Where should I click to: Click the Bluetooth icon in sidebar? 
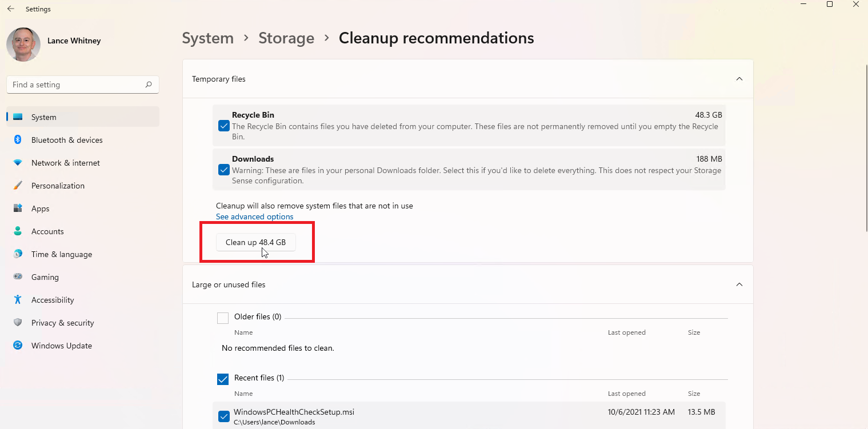point(18,140)
